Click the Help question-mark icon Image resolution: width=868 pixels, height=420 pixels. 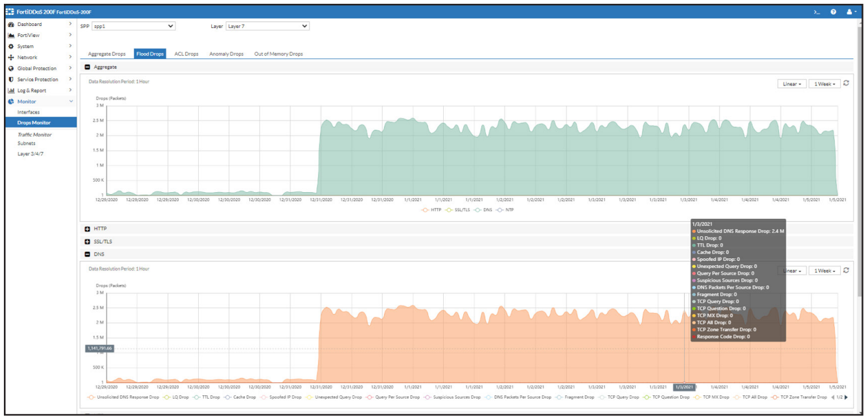click(834, 11)
